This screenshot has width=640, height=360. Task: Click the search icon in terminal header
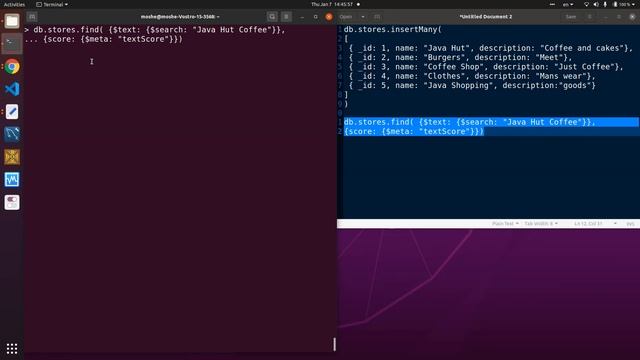272,17
